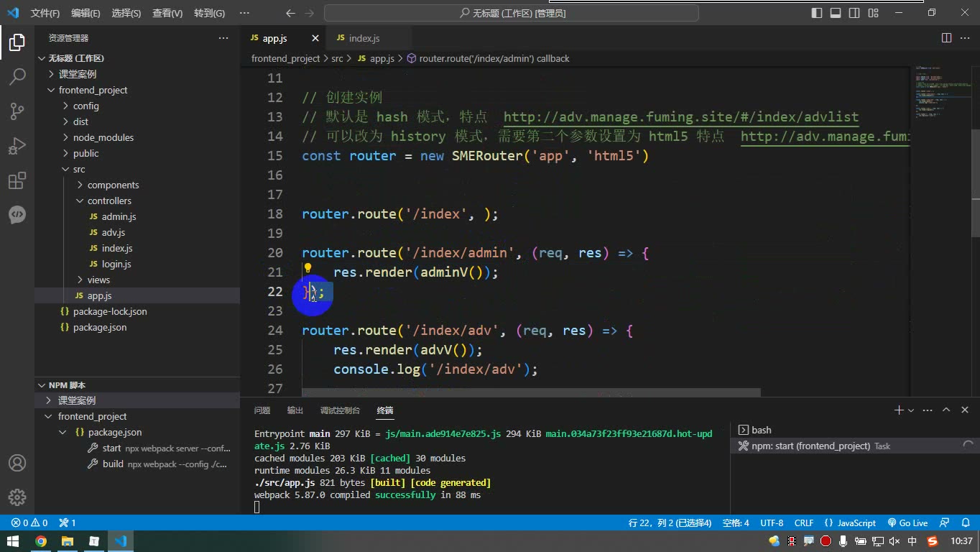Open the Extensions view
The width and height of the screenshot is (980, 552).
point(17,180)
